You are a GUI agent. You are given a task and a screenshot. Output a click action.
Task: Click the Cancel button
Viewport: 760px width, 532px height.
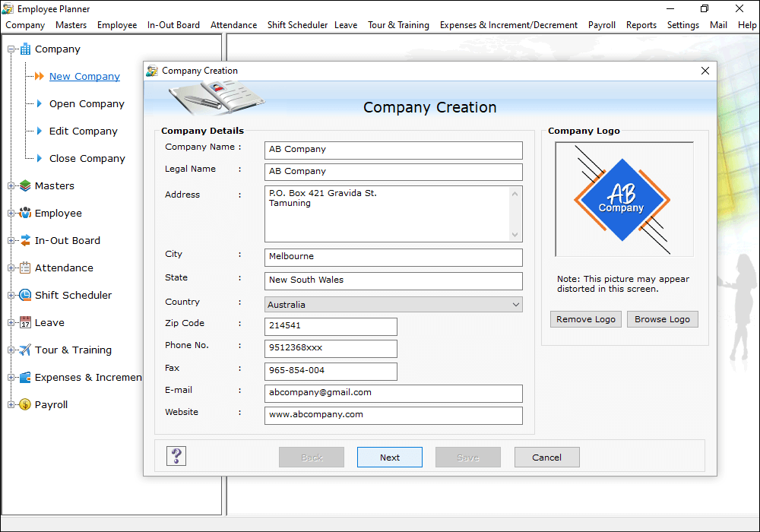click(546, 457)
